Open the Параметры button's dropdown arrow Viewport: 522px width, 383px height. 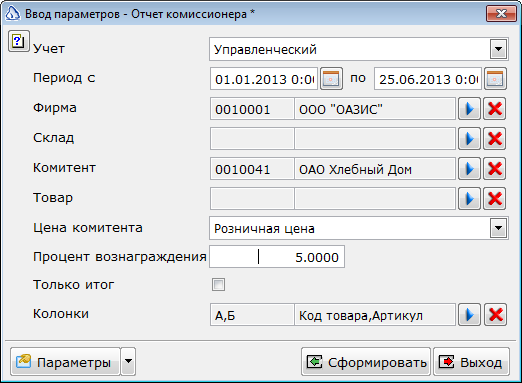pyautogui.click(x=128, y=362)
